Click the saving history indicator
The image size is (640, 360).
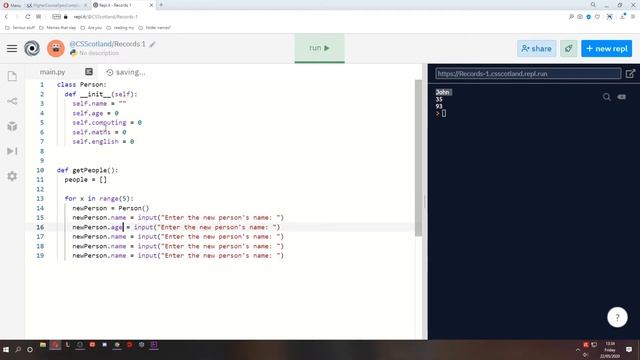coord(126,72)
